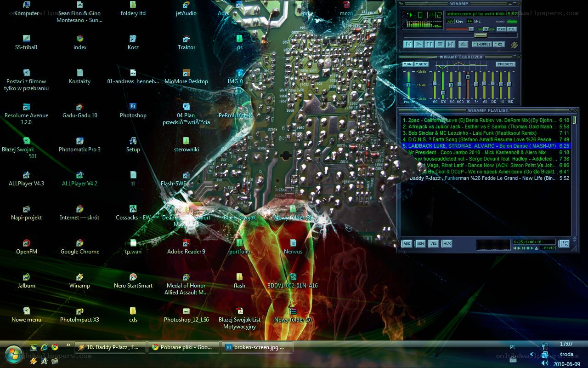Image resolution: width=588 pixels, height=368 pixels.
Task: Click the Winamp lightning bolt about icon
Action: click(x=514, y=45)
